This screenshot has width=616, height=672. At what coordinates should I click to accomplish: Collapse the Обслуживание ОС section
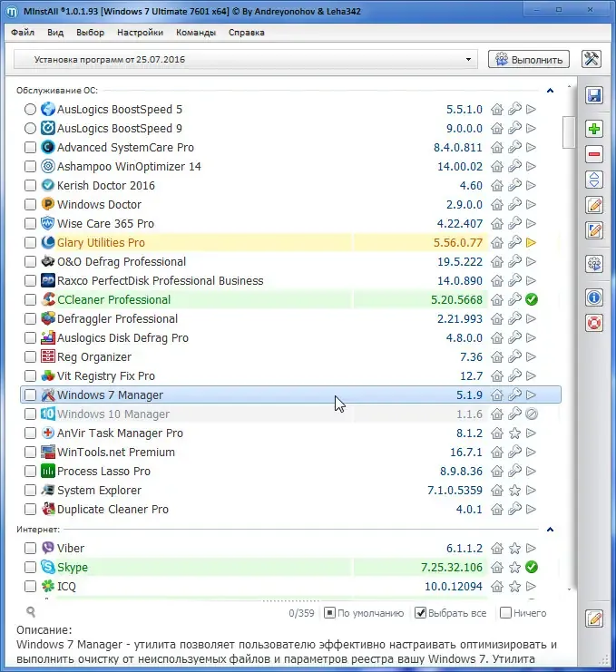point(550,91)
